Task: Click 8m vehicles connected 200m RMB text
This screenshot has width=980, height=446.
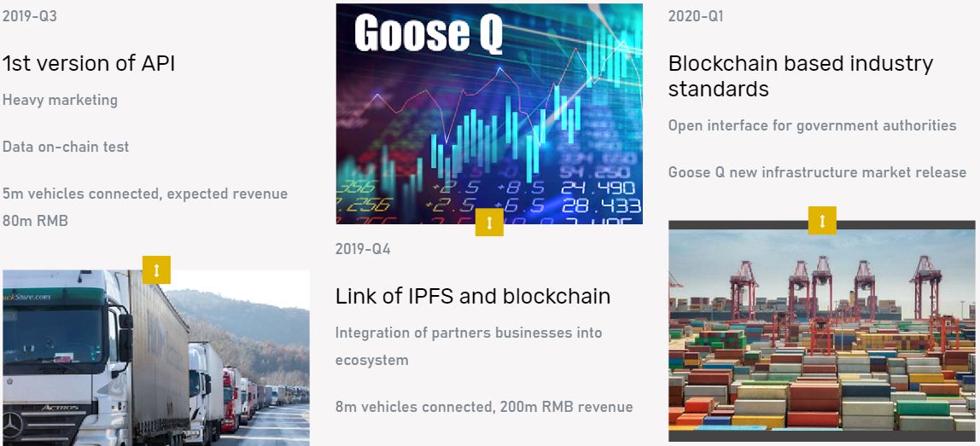Action: (484, 408)
